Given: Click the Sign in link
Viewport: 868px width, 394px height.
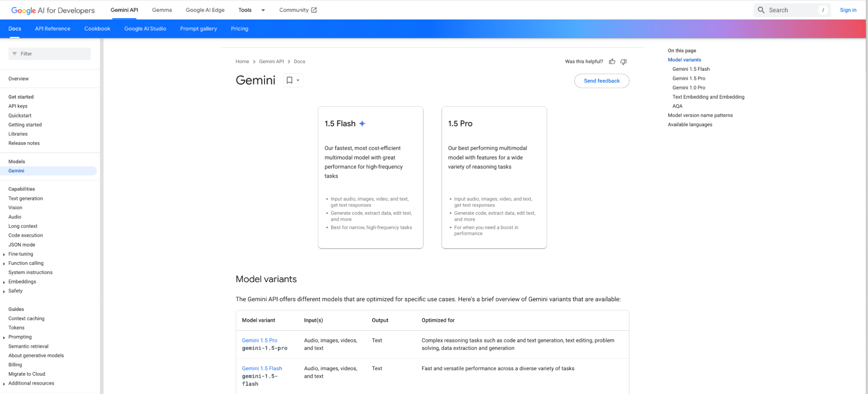Looking at the screenshot, I should (x=848, y=10).
